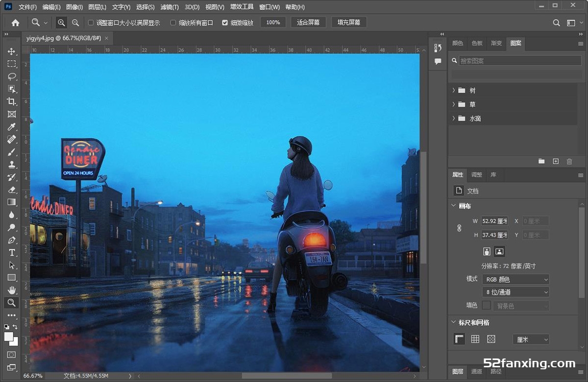
Task: Click the 填充屏幕 button
Action: tap(348, 22)
